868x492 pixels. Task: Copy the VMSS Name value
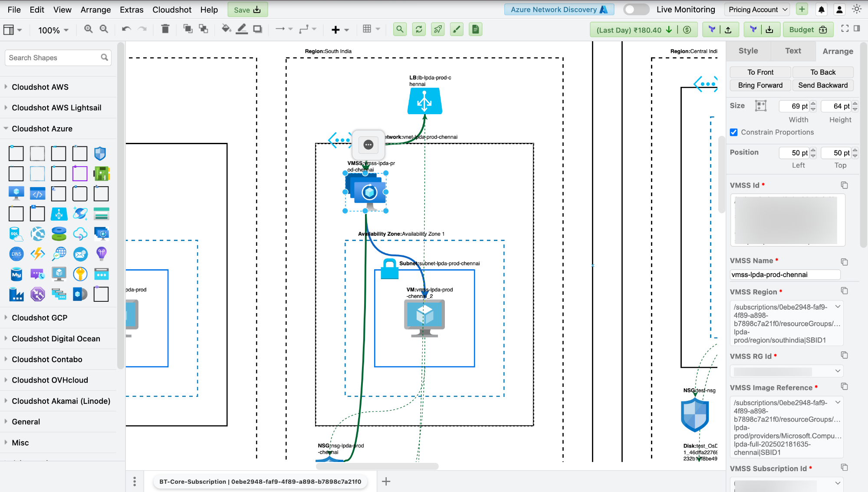click(844, 262)
